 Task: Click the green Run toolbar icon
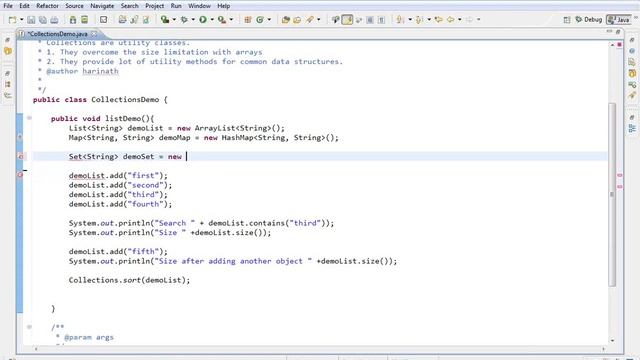[x=203, y=20]
